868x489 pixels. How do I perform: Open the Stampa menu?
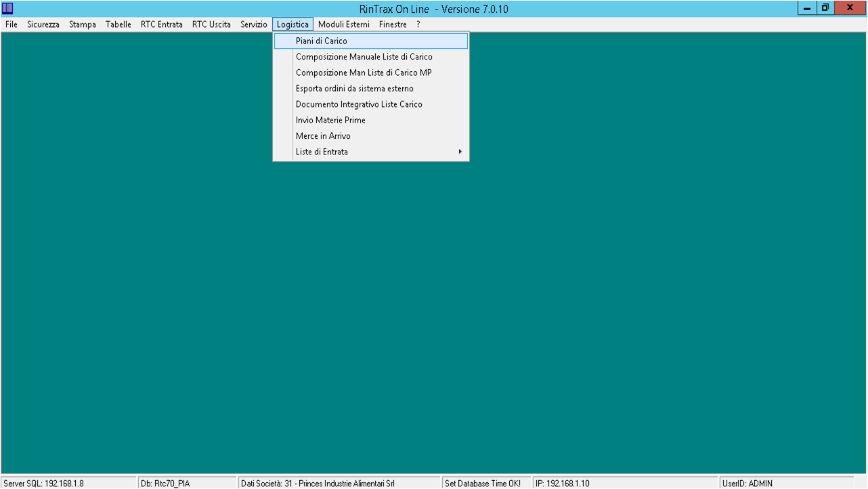83,24
